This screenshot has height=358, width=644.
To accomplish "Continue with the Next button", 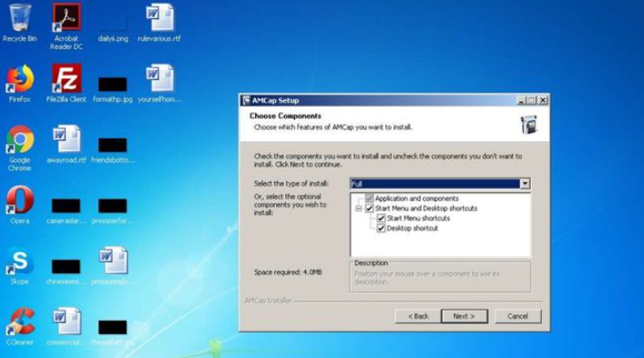I will click(x=465, y=316).
